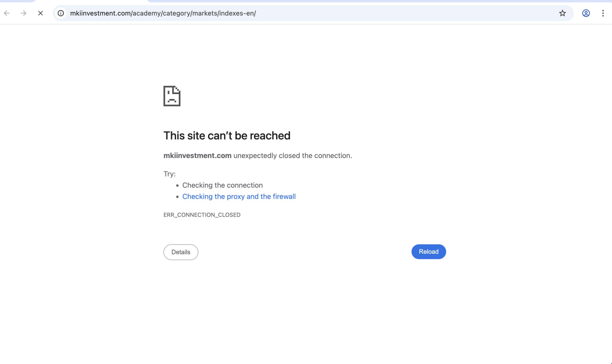Click the back navigation arrow
The width and height of the screenshot is (612, 364).
7,13
